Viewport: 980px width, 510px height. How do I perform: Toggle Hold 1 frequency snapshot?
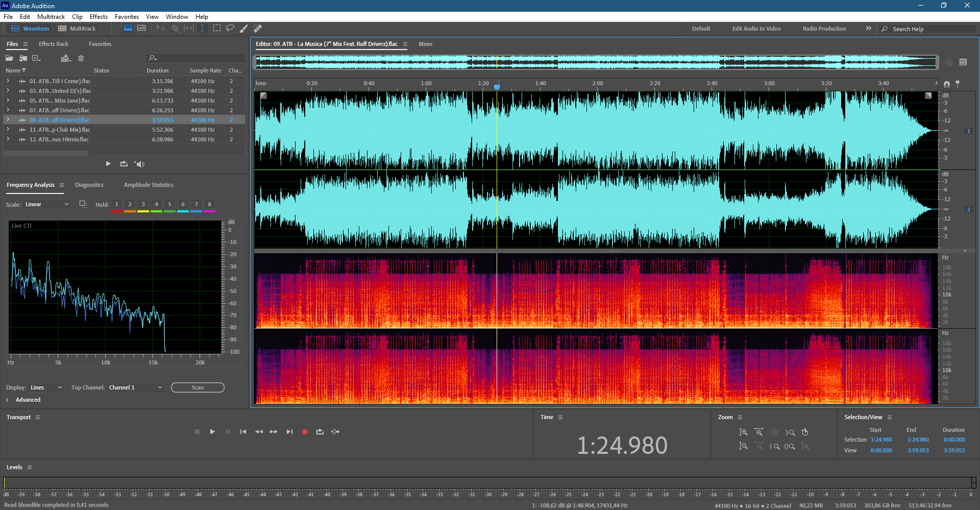pyautogui.click(x=116, y=204)
